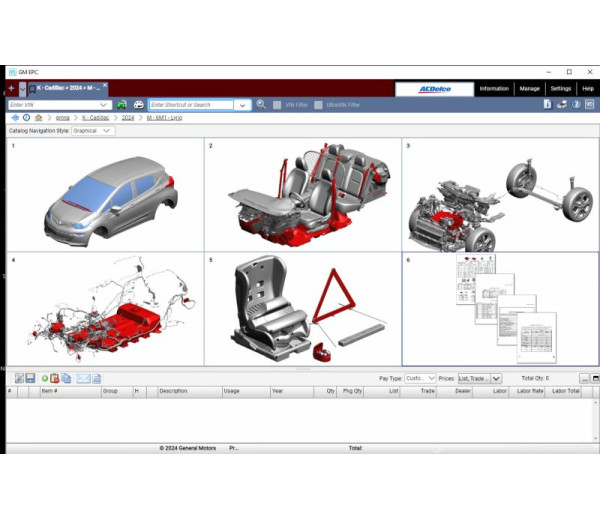Click the K - Cadillac breadcrumb link

96,117
